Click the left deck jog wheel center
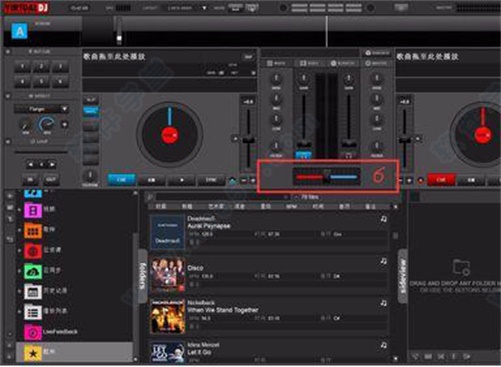 pyautogui.click(x=170, y=135)
